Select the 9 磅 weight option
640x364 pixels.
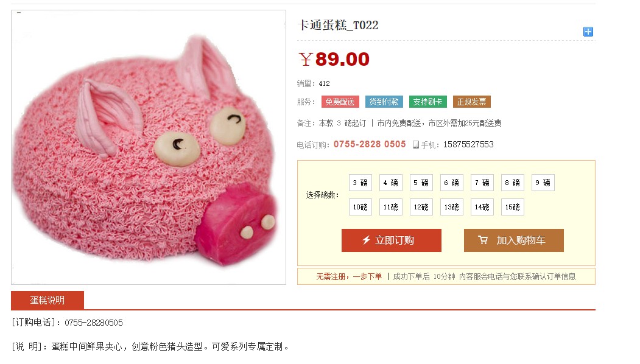543,183
